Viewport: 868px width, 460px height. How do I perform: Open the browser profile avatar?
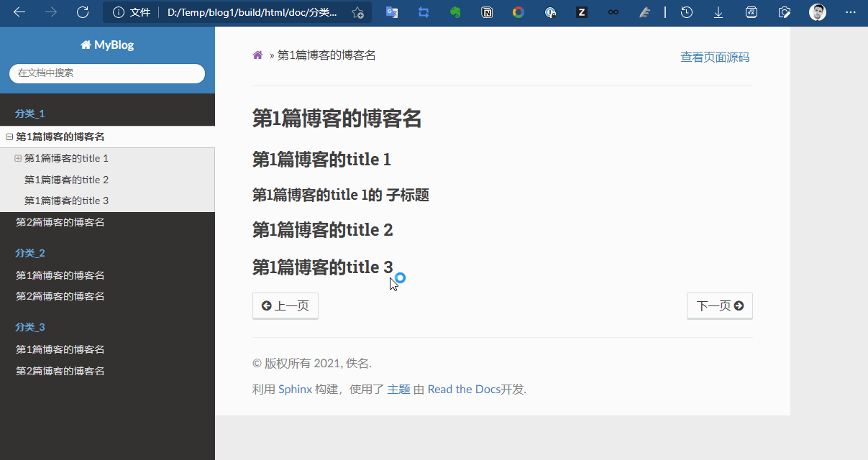pyautogui.click(x=817, y=12)
